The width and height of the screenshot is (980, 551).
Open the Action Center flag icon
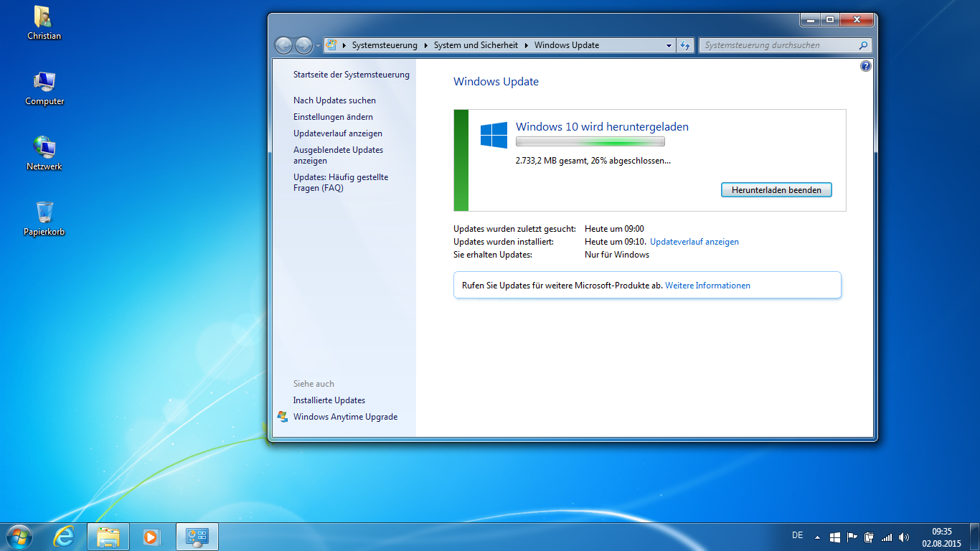(852, 537)
